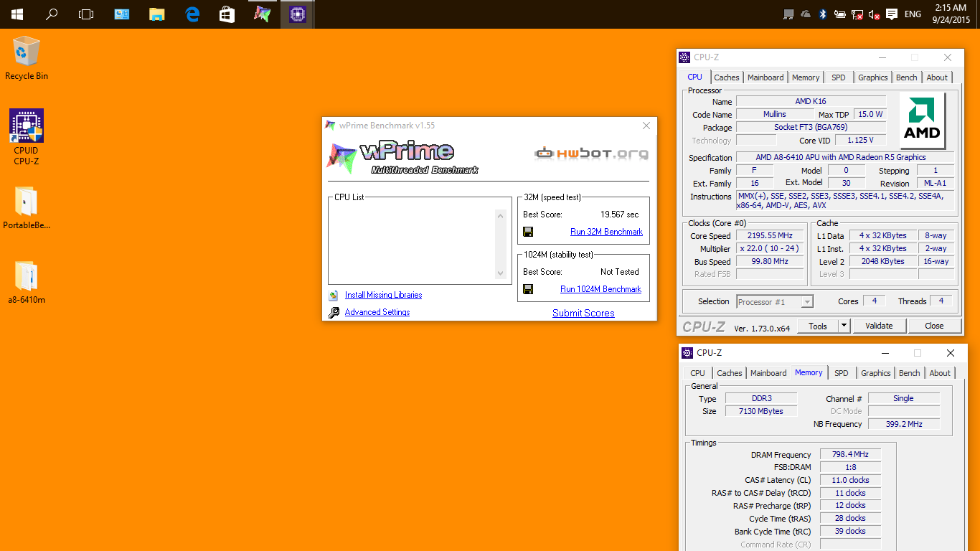The height and width of the screenshot is (551, 980).
Task: Open Advanced Settings link in wPrime
Action: click(377, 312)
